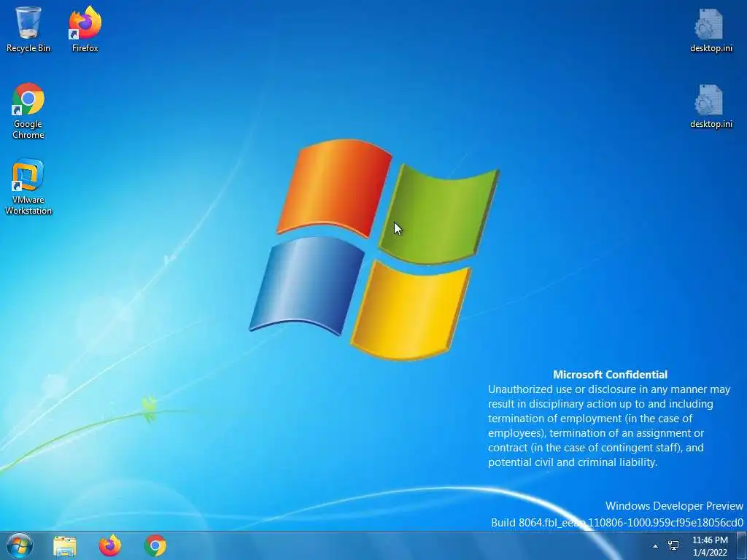Open the Start menu orb

pos(20,545)
